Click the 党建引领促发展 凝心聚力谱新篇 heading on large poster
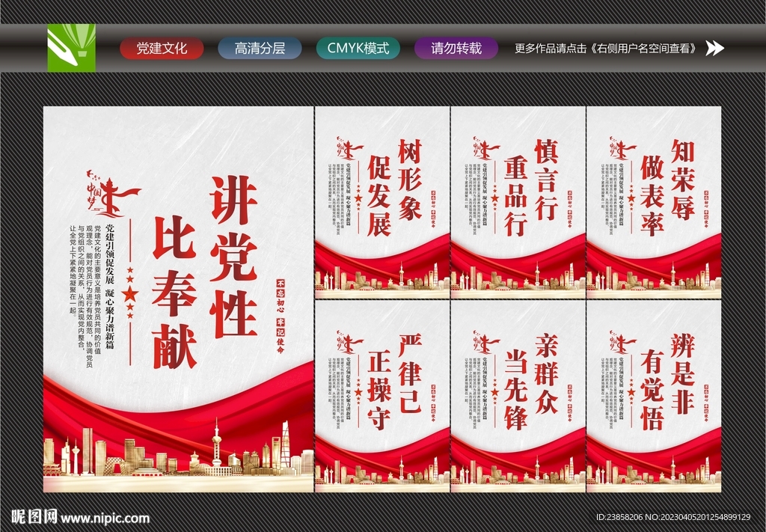 pos(110,287)
